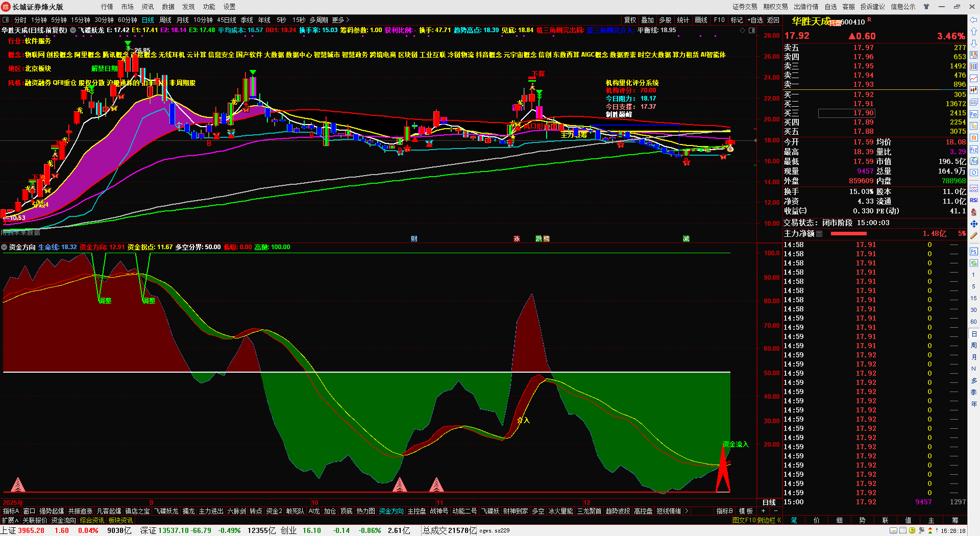Open the 指标B indicator group
This screenshot has width=980, height=536.
[724, 511]
